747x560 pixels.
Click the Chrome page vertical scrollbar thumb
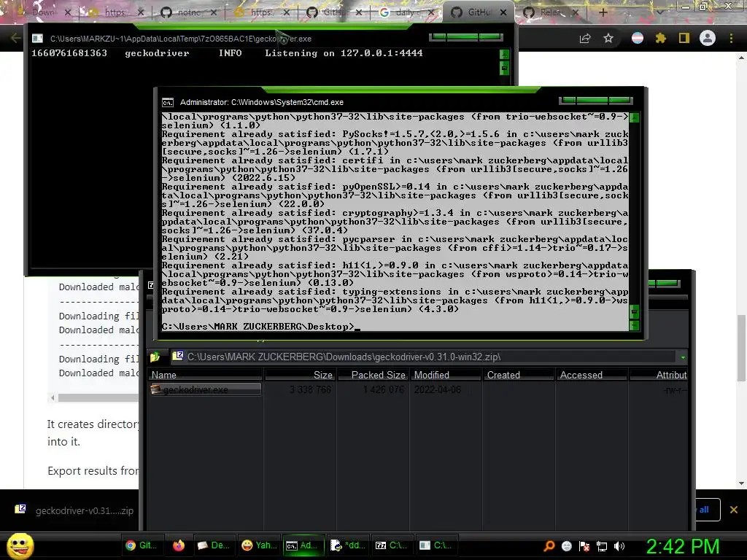(741, 348)
